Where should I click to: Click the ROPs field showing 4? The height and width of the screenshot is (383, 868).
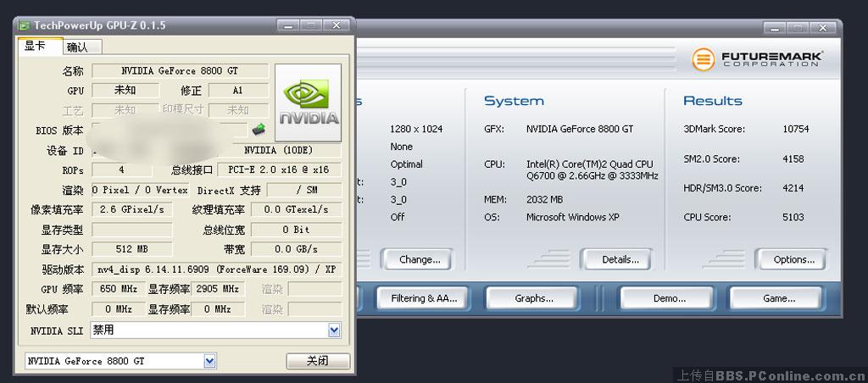click(122, 170)
